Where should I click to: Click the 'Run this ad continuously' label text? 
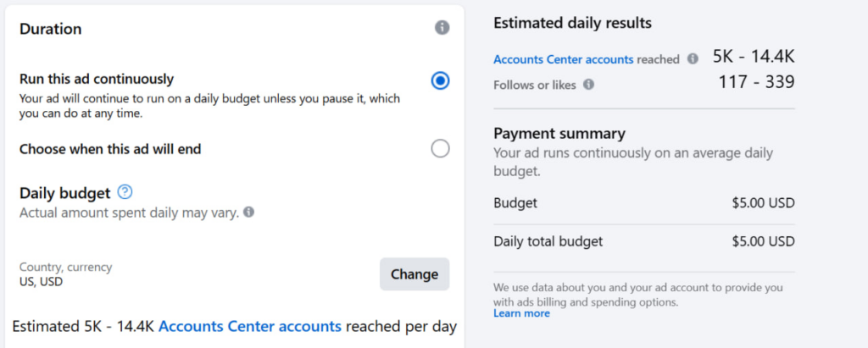click(x=97, y=79)
